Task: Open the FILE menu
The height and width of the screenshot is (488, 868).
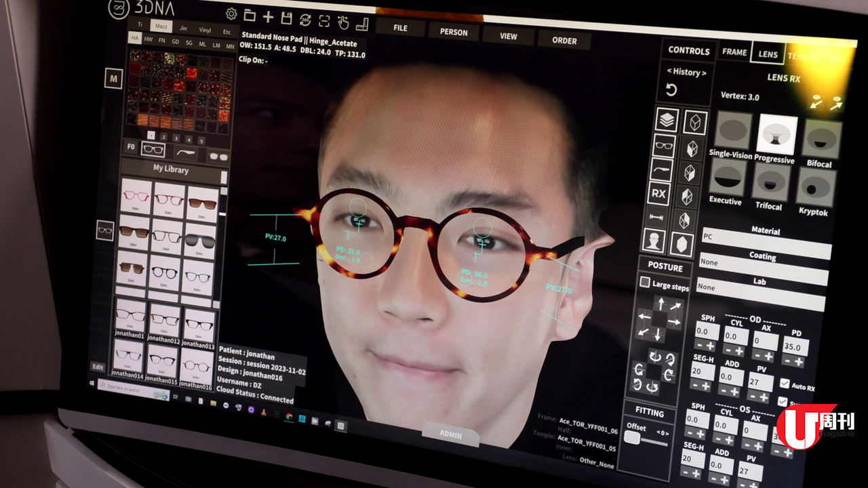Action: 400,28
